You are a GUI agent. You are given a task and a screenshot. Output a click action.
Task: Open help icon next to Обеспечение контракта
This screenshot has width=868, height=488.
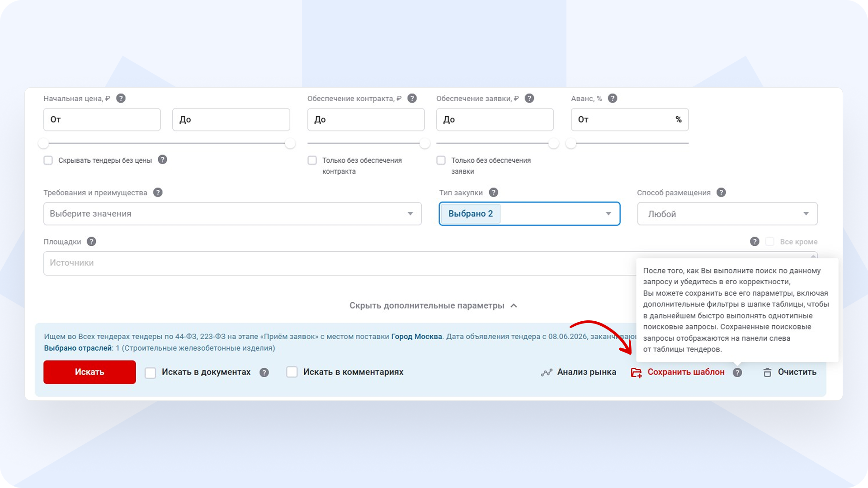tap(412, 99)
